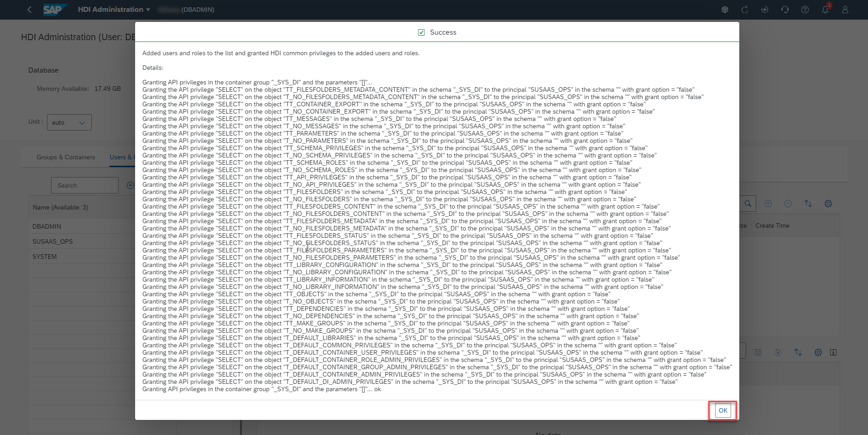Screen dimensions: 868x435
Task: Click the users Search input field
Action: (85, 185)
